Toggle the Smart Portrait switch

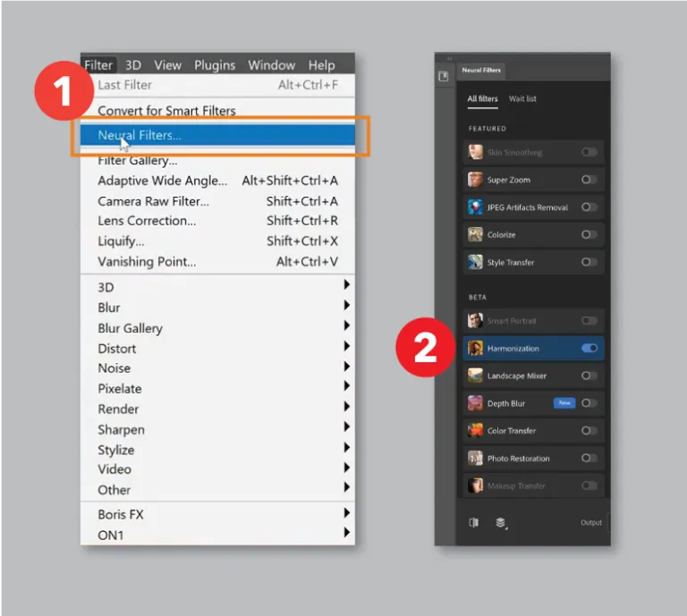[589, 320]
